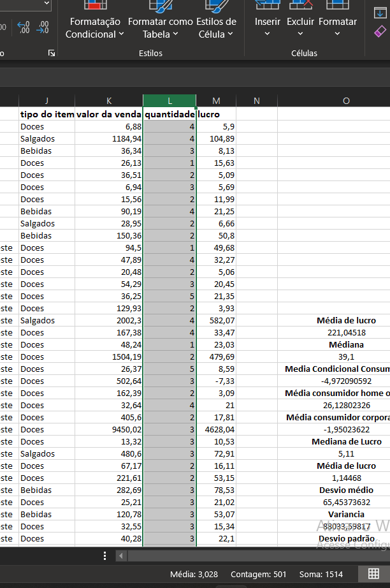
Task: Select valor da venda cell 150,36
Action: [x=108, y=236]
